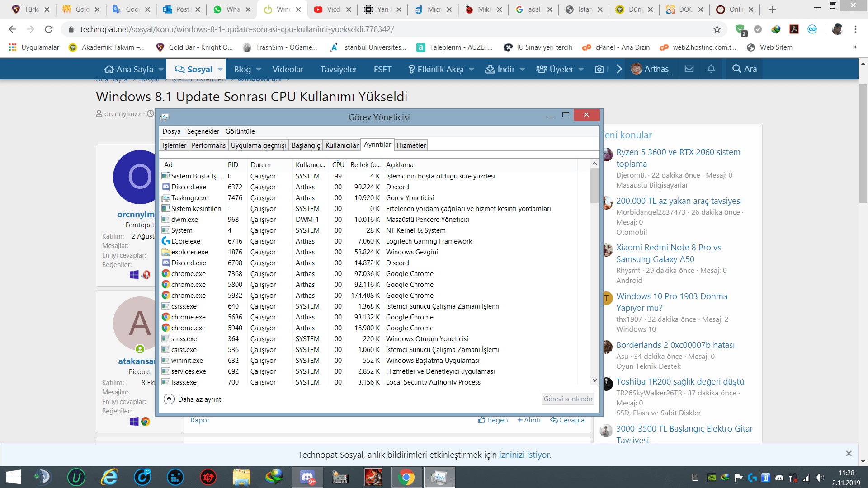Open the Seçenekler menu
The height and width of the screenshot is (488, 868).
point(203,131)
